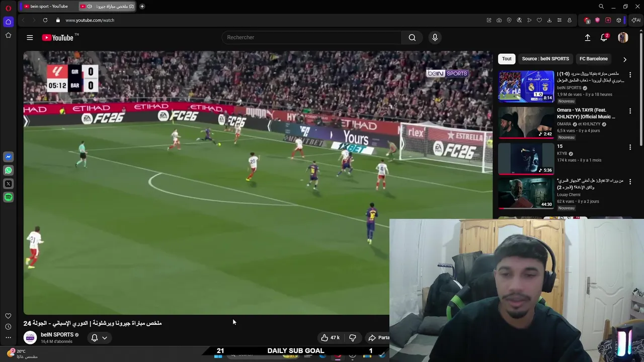The height and width of the screenshot is (362, 644).
Task: Open the sidebar heart pinboards icon
Action: pos(8,316)
